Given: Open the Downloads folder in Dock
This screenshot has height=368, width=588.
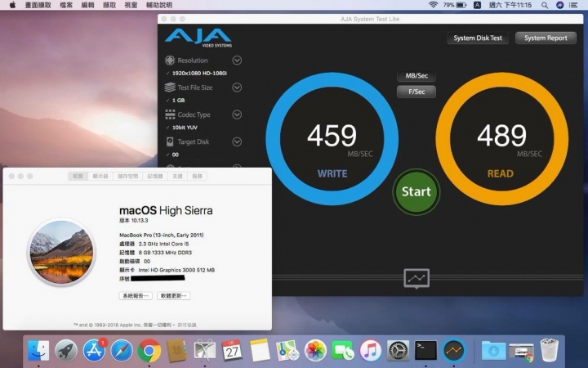Looking at the screenshot, I should point(493,351).
